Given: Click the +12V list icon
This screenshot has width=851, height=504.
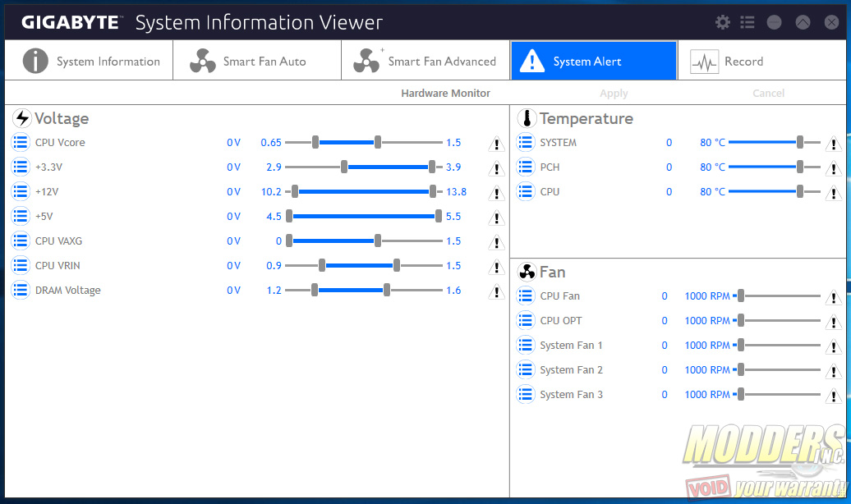Looking at the screenshot, I should [21, 191].
